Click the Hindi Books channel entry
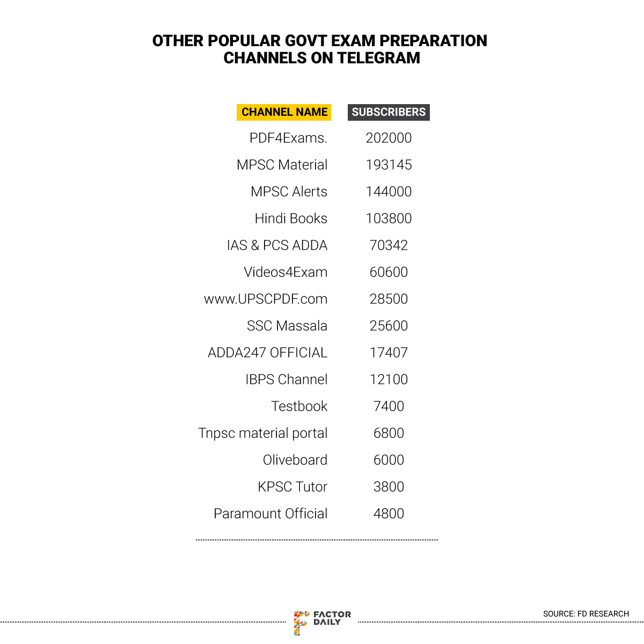644x644 pixels. 291,218
